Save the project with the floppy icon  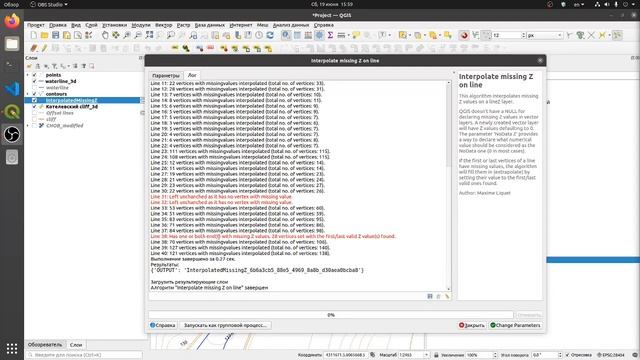pos(56,36)
